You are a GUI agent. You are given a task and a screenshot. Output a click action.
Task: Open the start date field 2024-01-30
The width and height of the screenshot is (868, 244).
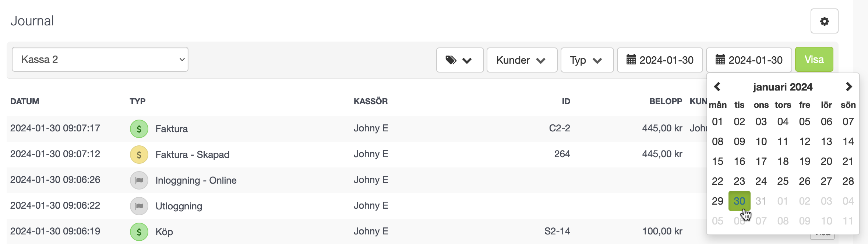pos(660,60)
